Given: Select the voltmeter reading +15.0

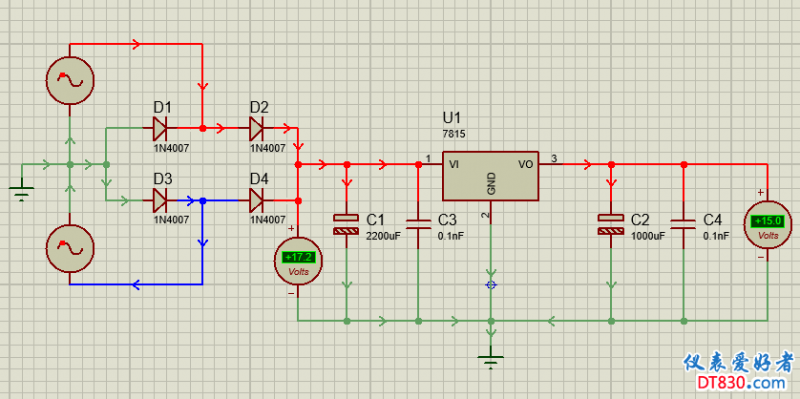Looking at the screenshot, I should (x=767, y=225).
